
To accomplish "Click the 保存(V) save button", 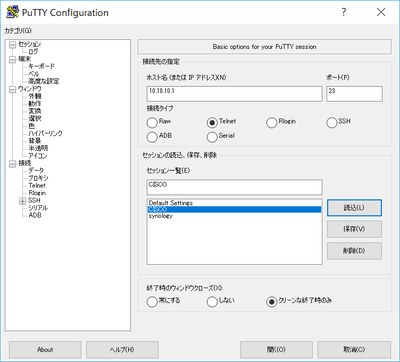I will [x=354, y=229].
